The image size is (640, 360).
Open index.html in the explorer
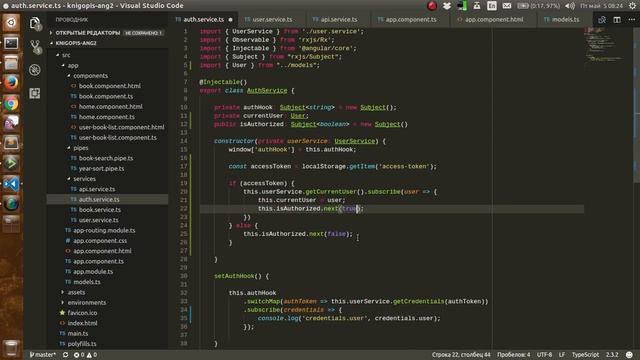[x=82, y=323]
